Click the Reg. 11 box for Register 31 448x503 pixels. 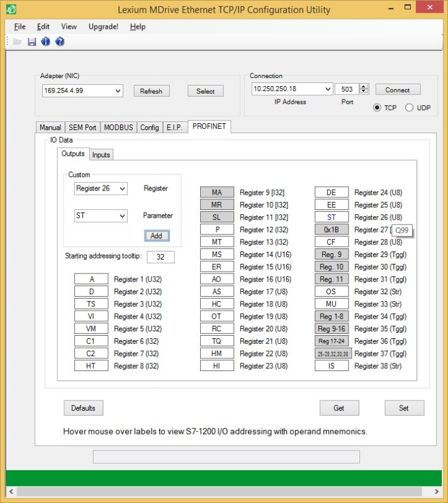tap(332, 279)
